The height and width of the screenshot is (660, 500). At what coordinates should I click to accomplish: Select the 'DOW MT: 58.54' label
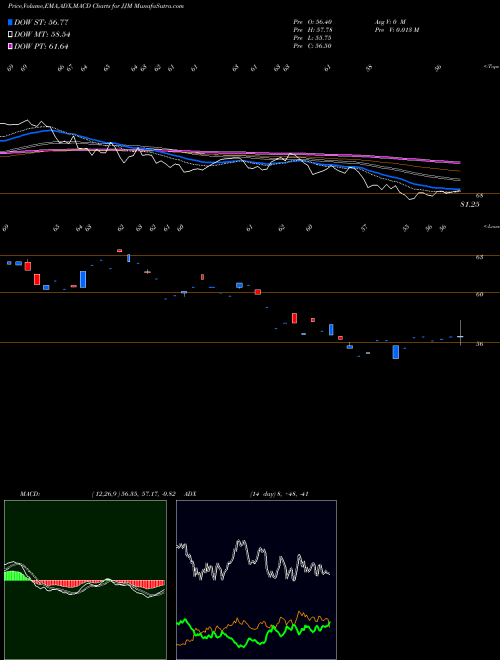tap(42, 35)
